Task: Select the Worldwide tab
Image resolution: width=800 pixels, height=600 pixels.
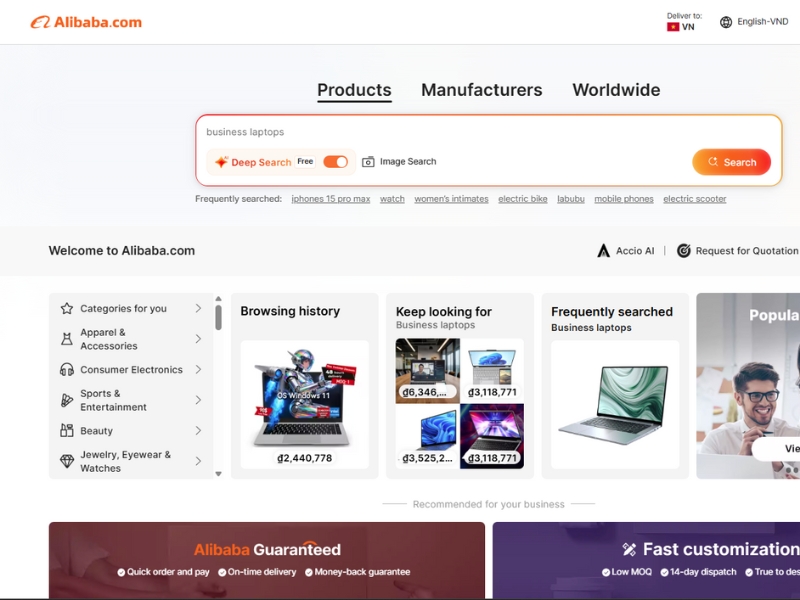Action: [x=616, y=90]
